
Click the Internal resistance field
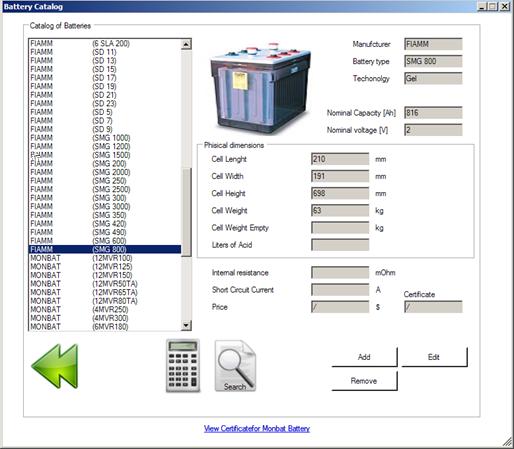[340, 272]
